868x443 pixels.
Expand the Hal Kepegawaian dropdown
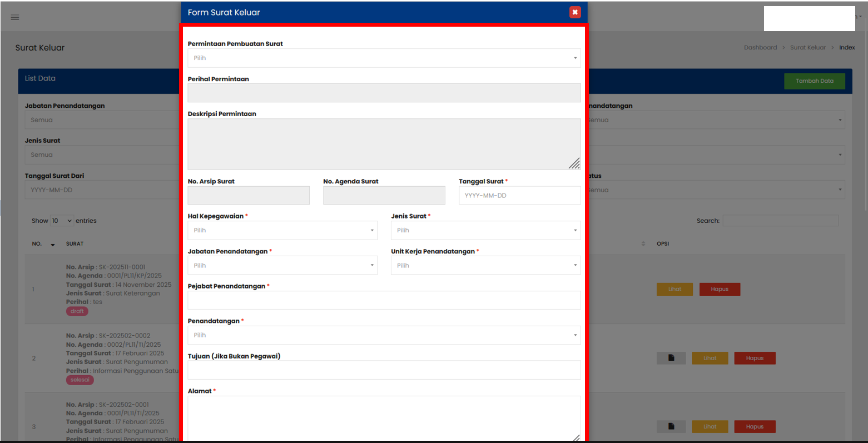click(282, 231)
